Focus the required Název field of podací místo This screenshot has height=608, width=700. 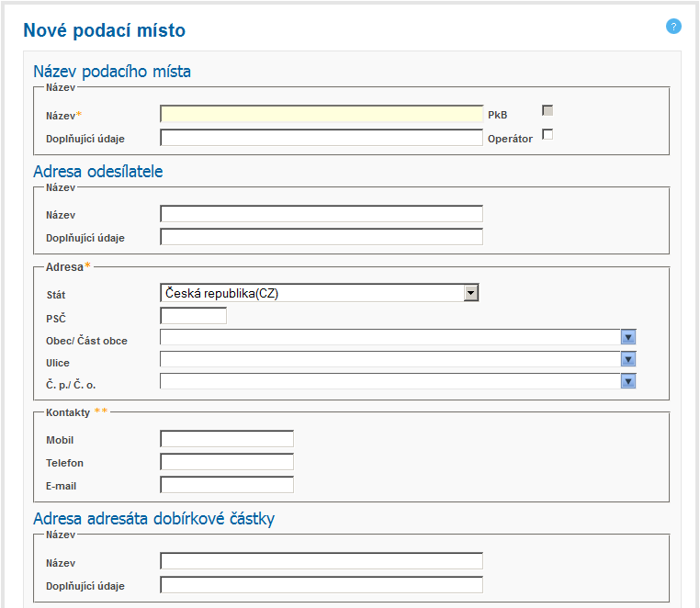[x=322, y=114]
